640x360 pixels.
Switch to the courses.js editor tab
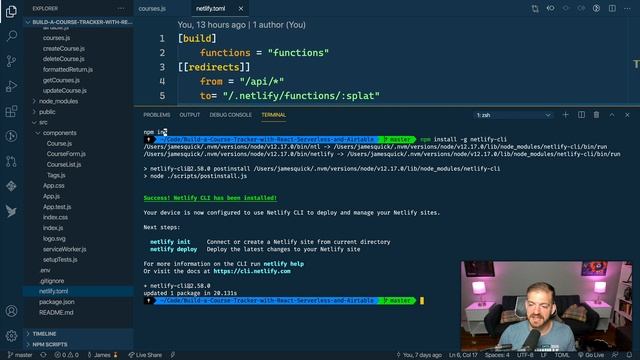point(152,9)
